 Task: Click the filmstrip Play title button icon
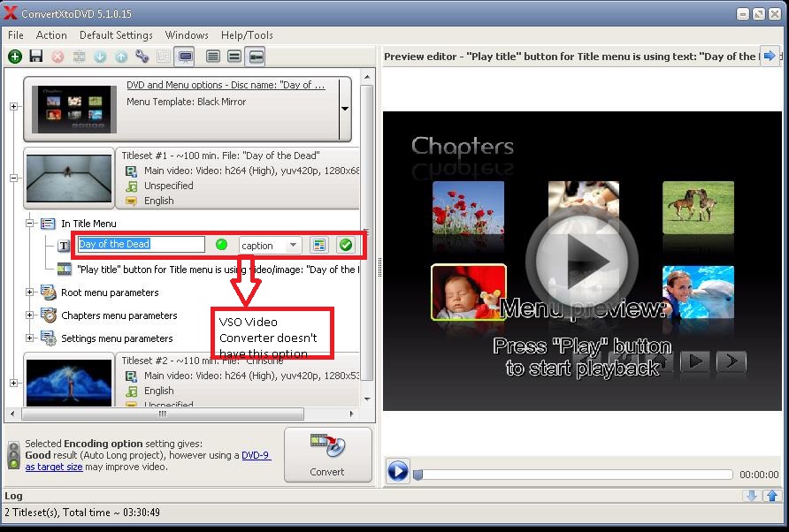click(65, 270)
